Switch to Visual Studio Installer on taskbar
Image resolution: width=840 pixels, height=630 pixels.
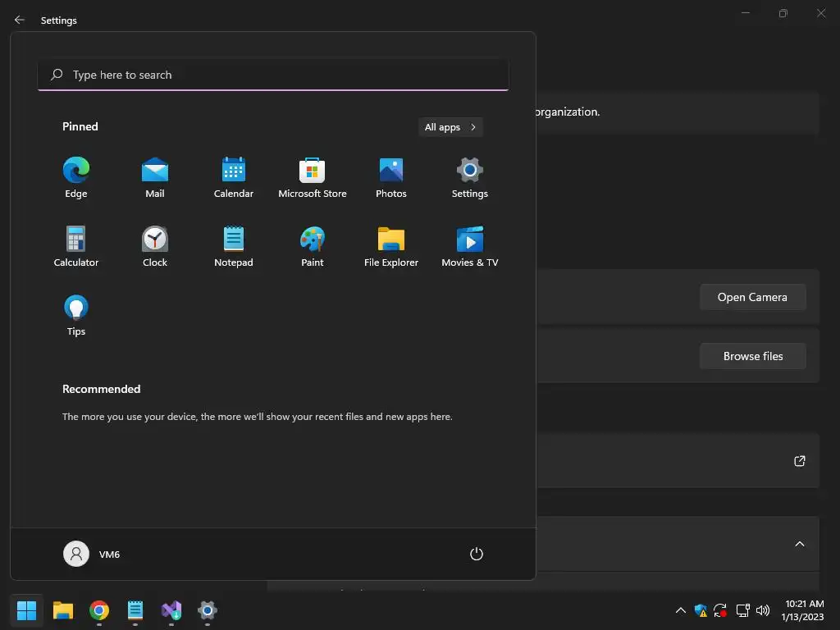171,610
